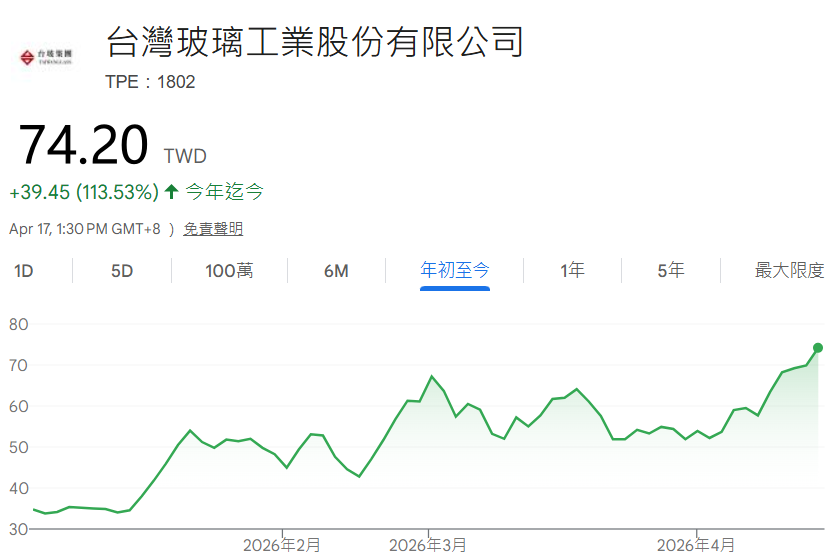
Task: Click the TWD currency label
Action: click(185, 156)
